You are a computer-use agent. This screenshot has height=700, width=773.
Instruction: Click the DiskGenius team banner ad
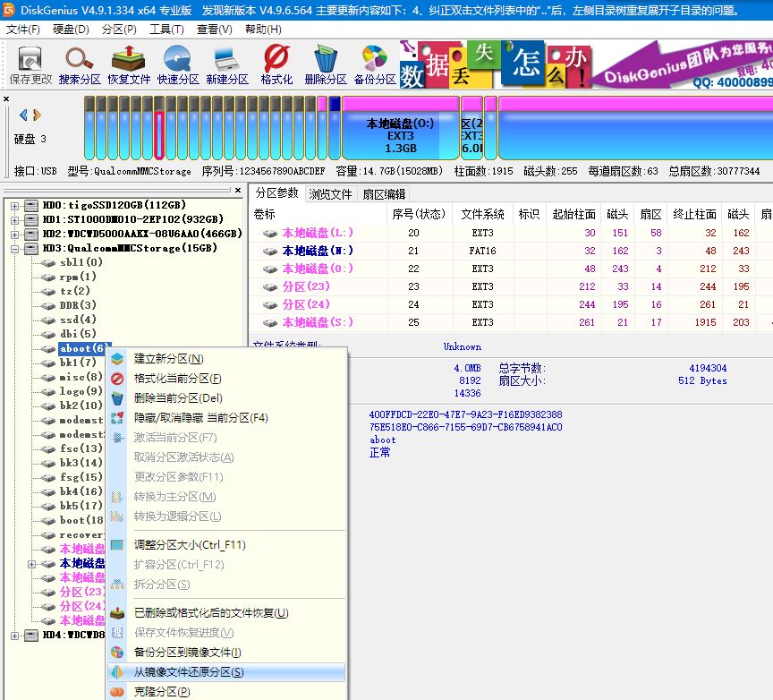682,65
